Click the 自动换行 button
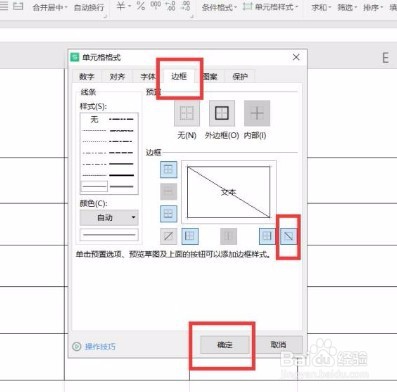Viewport: 397px width, 392px height. tap(89, 7)
